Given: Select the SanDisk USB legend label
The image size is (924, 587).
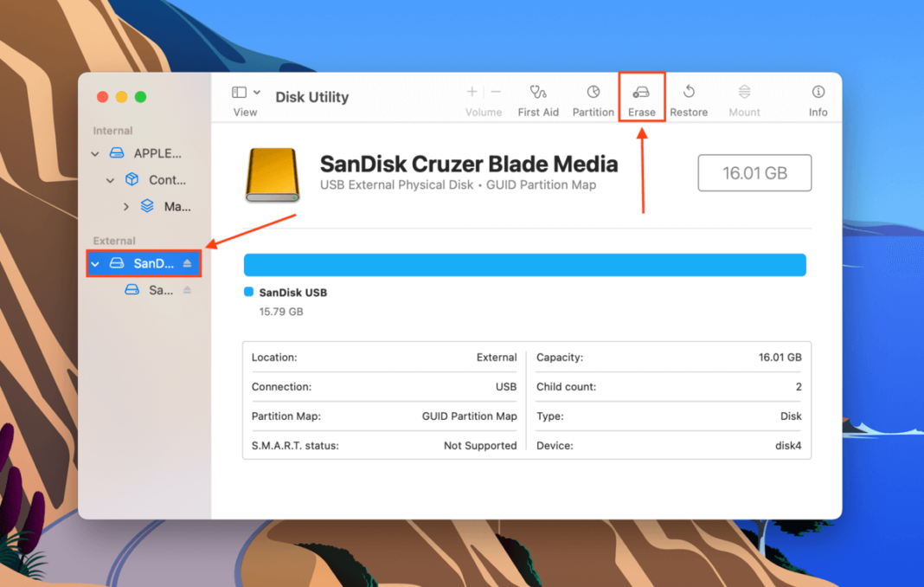Looking at the screenshot, I should pos(292,292).
